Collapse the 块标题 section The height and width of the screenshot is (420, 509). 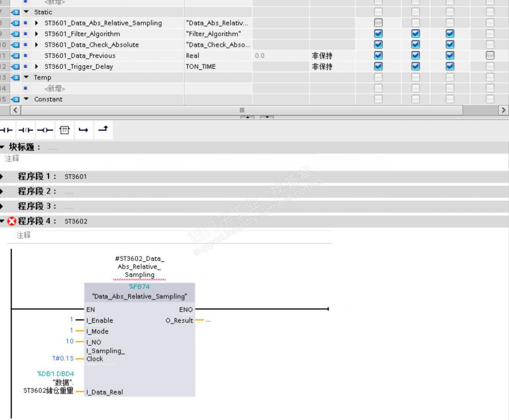[2, 147]
